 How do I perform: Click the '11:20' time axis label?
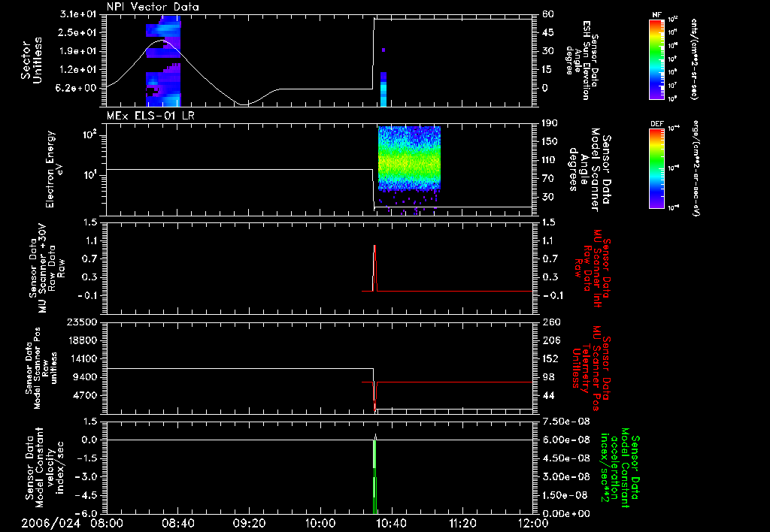point(462,523)
